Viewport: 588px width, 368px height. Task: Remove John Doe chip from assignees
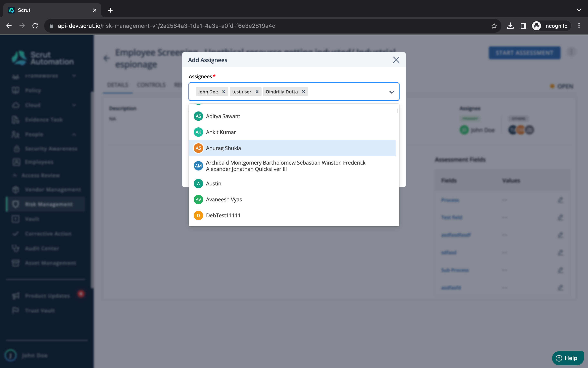tap(224, 92)
